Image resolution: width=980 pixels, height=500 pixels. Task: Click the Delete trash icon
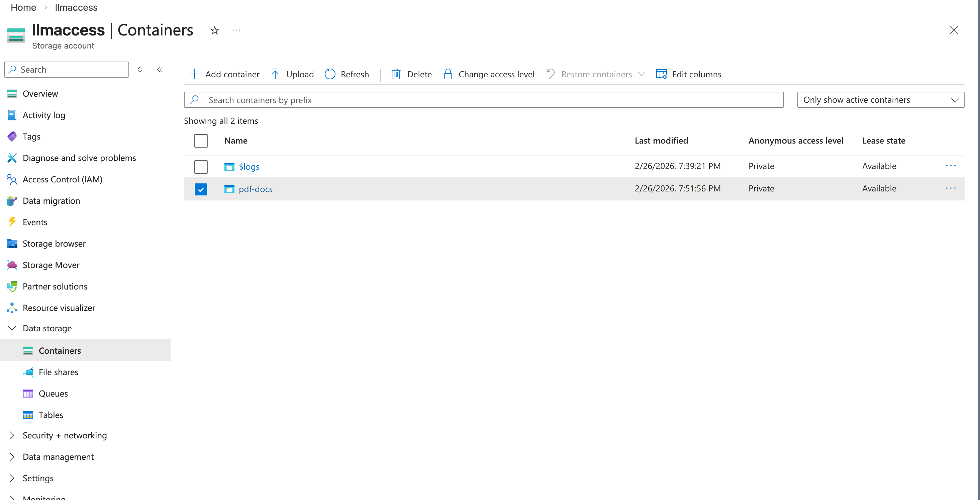tap(396, 74)
